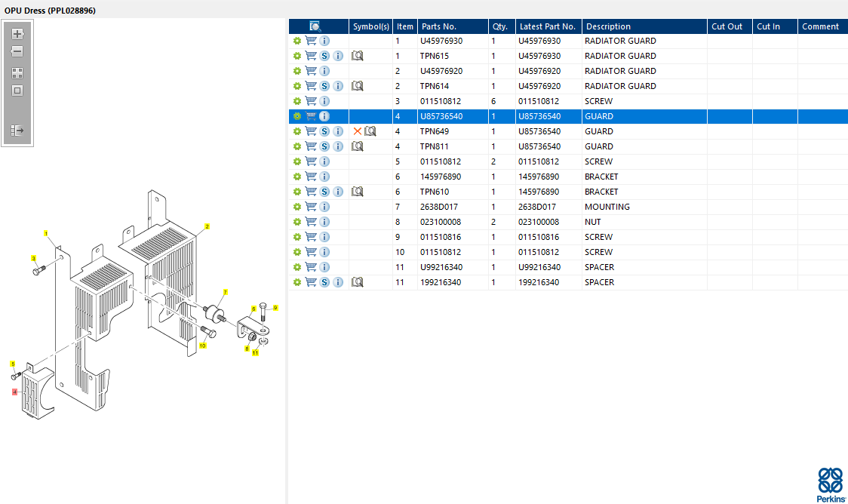Open the symbol lookup icon for TPN811

point(358,146)
